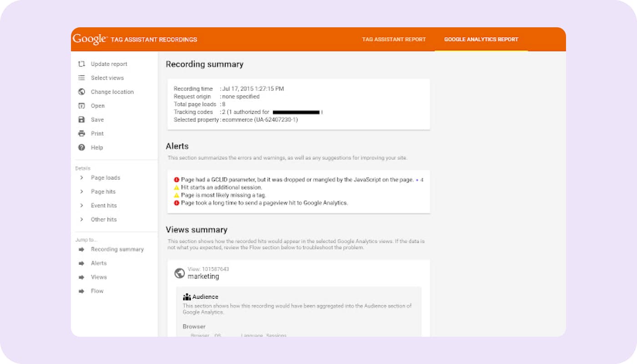This screenshot has width=637, height=364.
Task: Click the Change location globe icon
Action: pyautogui.click(x=81, y=92)
